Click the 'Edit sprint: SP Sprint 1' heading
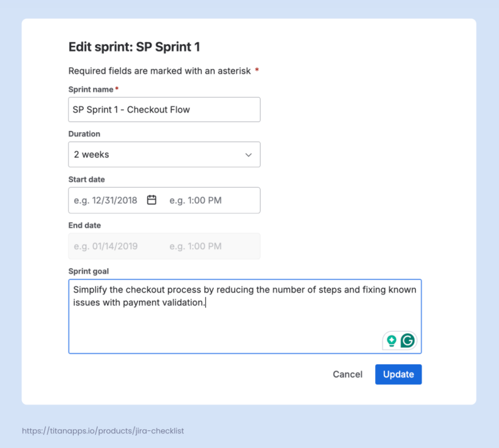 point(134,47)
